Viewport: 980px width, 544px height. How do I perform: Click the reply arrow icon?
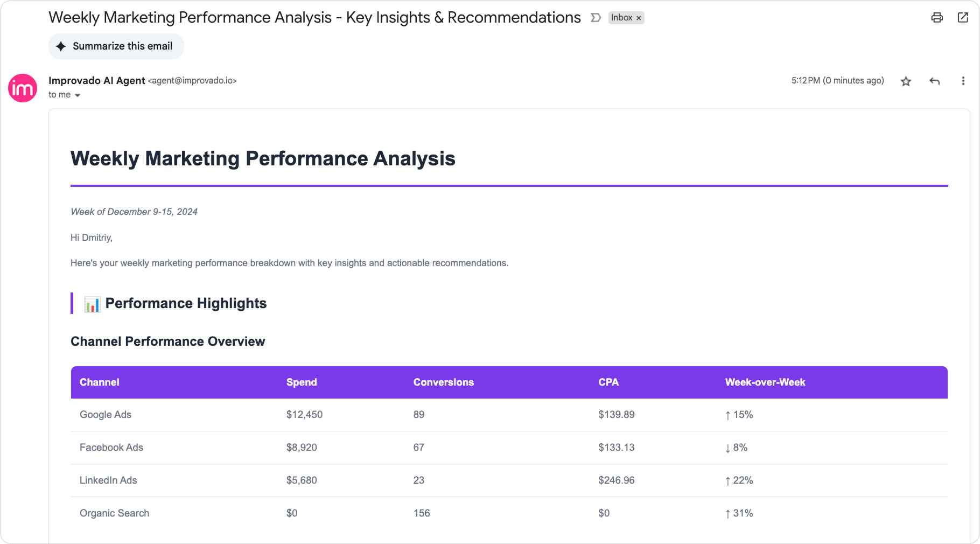[934, 81]
